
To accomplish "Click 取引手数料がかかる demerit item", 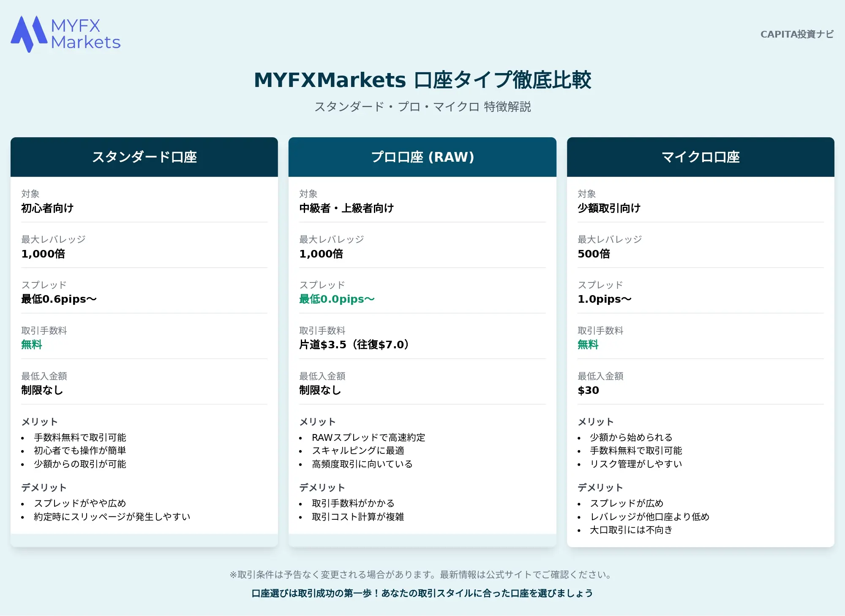I will click(353, 503).
